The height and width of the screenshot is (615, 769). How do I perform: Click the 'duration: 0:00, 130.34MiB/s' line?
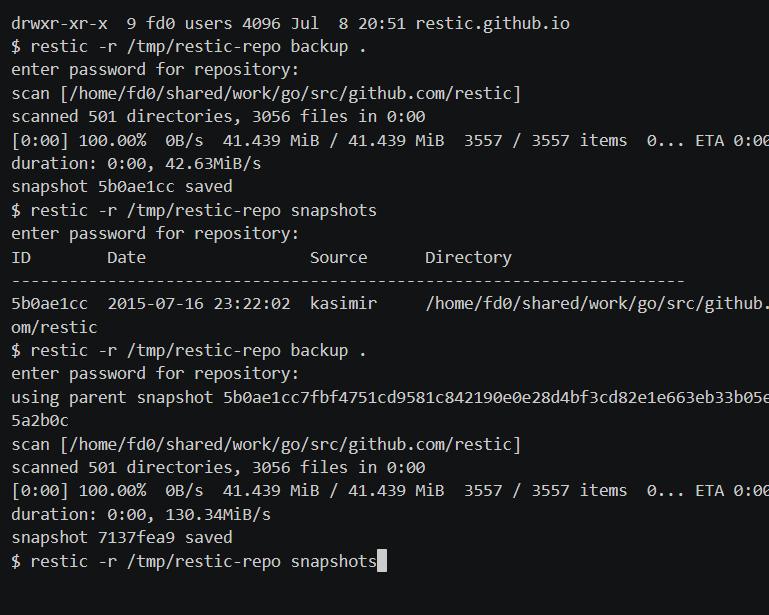[x=141, y=514]
